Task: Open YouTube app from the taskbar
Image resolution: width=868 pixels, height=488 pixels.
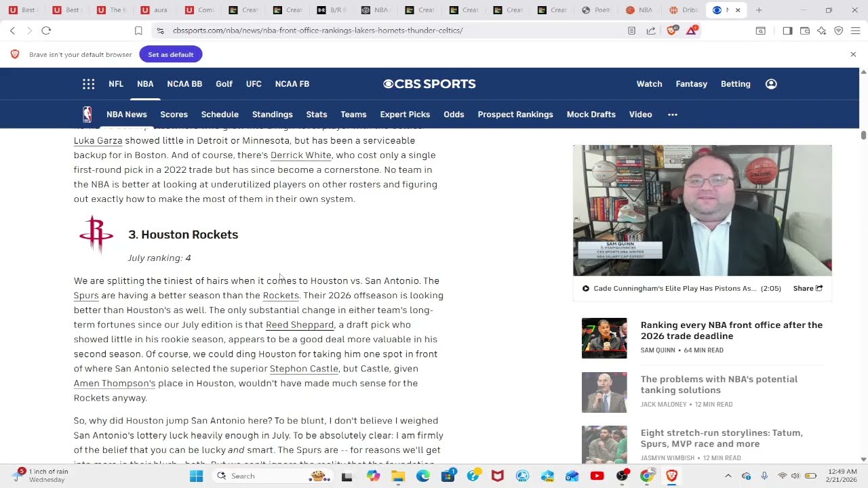Action: coord(597,476)
